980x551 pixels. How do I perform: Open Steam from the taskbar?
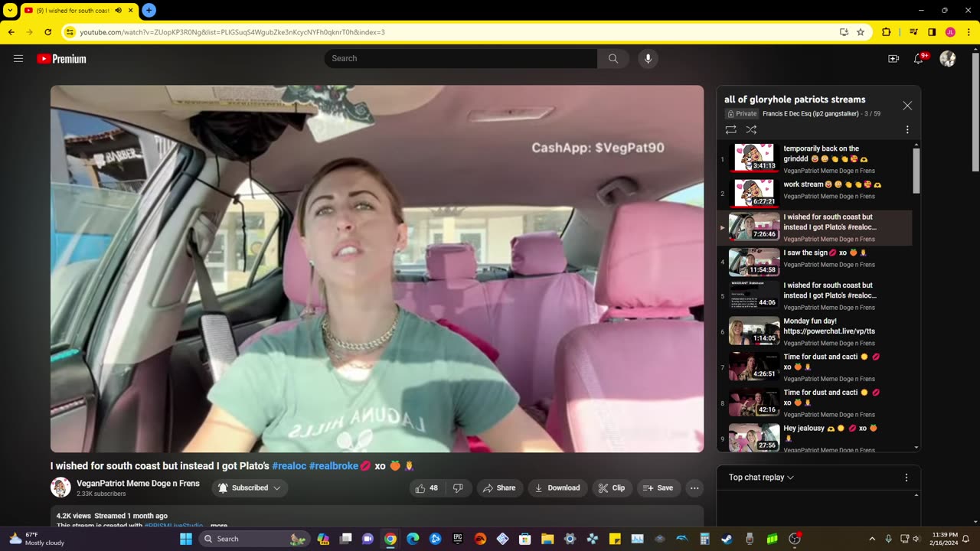727,539
